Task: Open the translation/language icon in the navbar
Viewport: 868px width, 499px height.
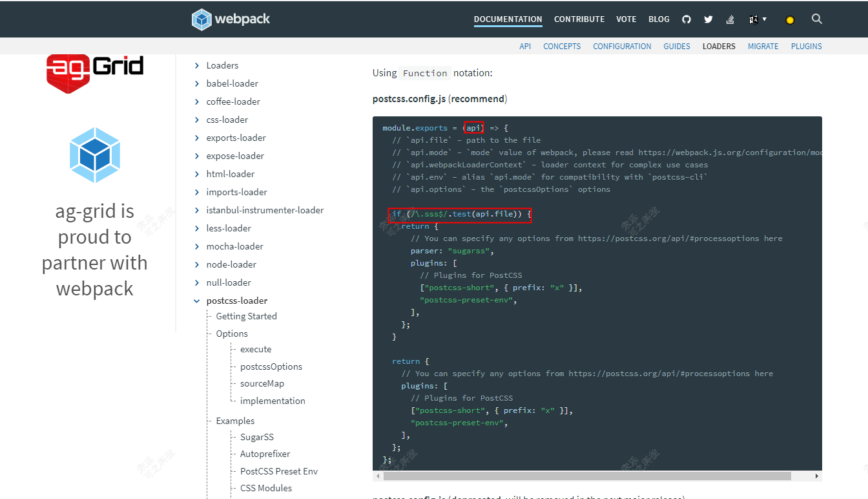Action: tap(753, 19)
